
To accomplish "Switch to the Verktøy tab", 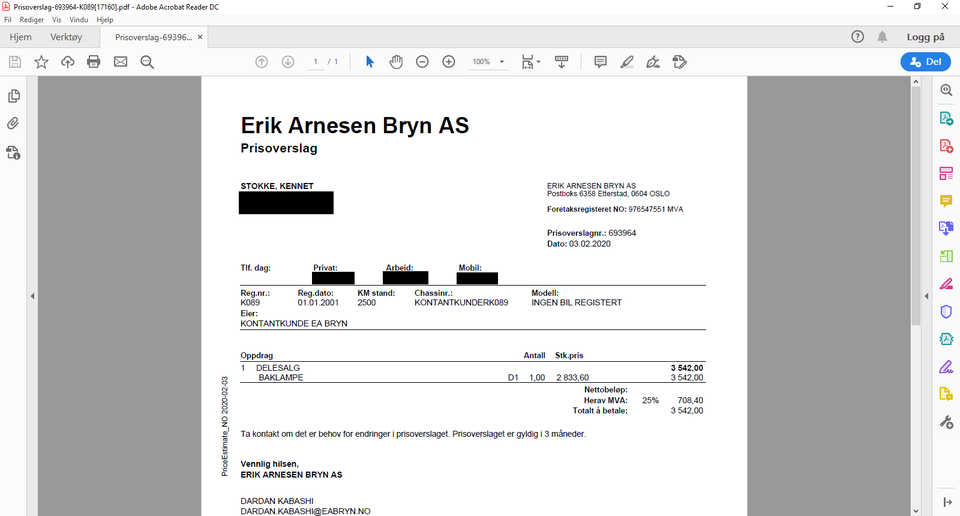I will click(x=66, y=37).
